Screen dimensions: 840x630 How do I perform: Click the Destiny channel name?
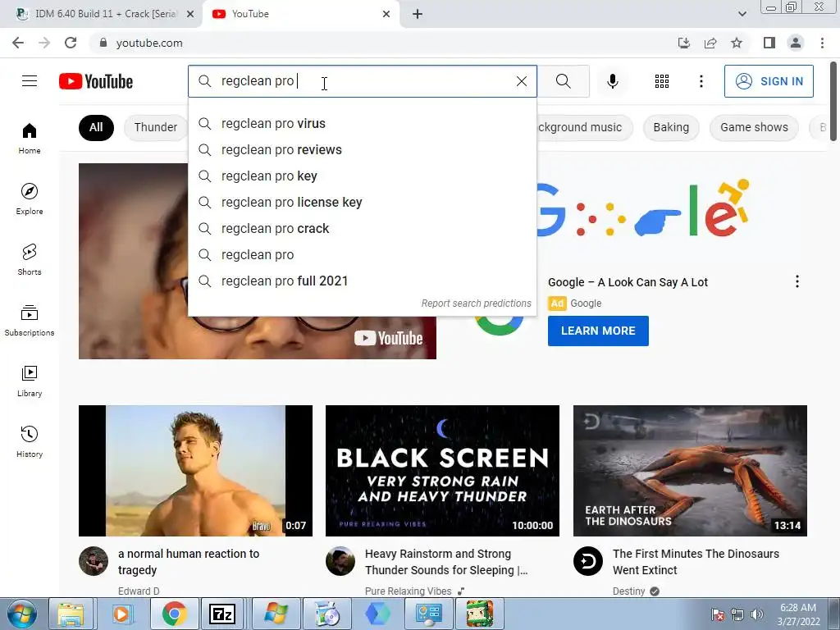(x=629, y=591)
